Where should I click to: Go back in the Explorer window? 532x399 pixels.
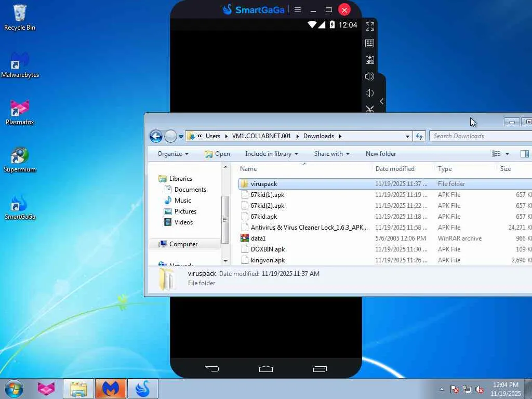click(x=156, y=137)
